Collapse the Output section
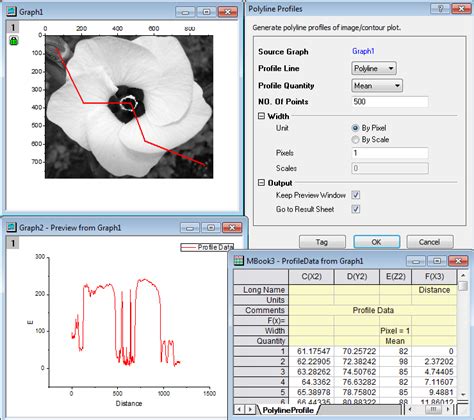Image resolution: width=474 pixels, height=420 pixels. (x=261, y=183)
